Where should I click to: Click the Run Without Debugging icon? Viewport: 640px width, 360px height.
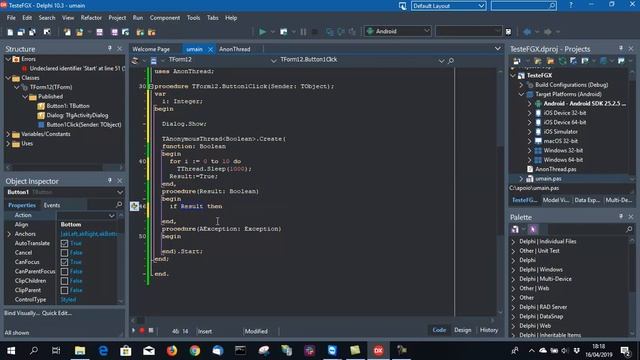point(283,31)
